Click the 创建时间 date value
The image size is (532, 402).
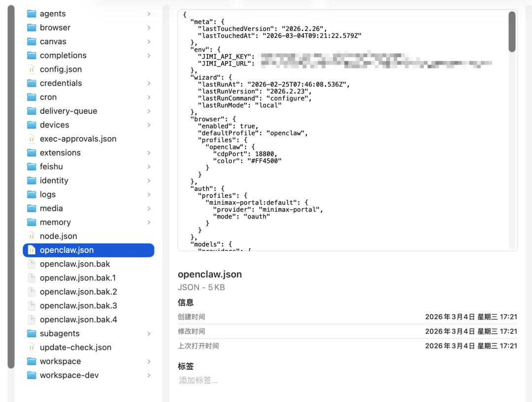click(x=471, y=316)
